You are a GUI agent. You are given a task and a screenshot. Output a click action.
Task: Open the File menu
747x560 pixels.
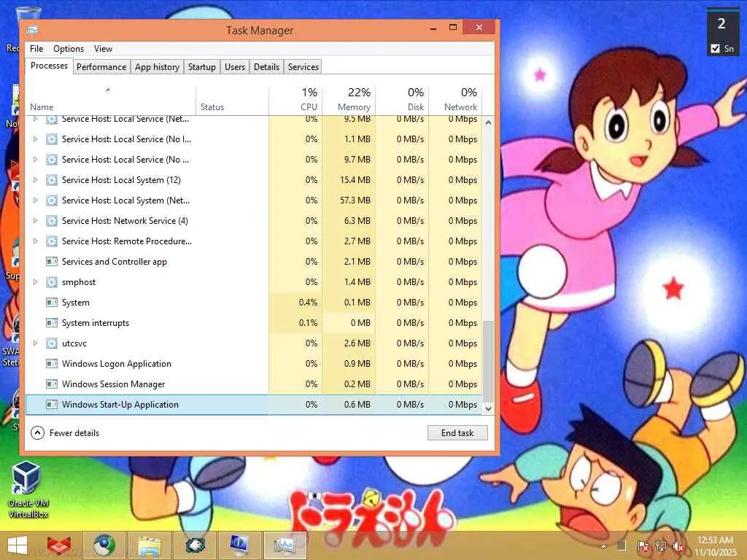pos(36,49)
